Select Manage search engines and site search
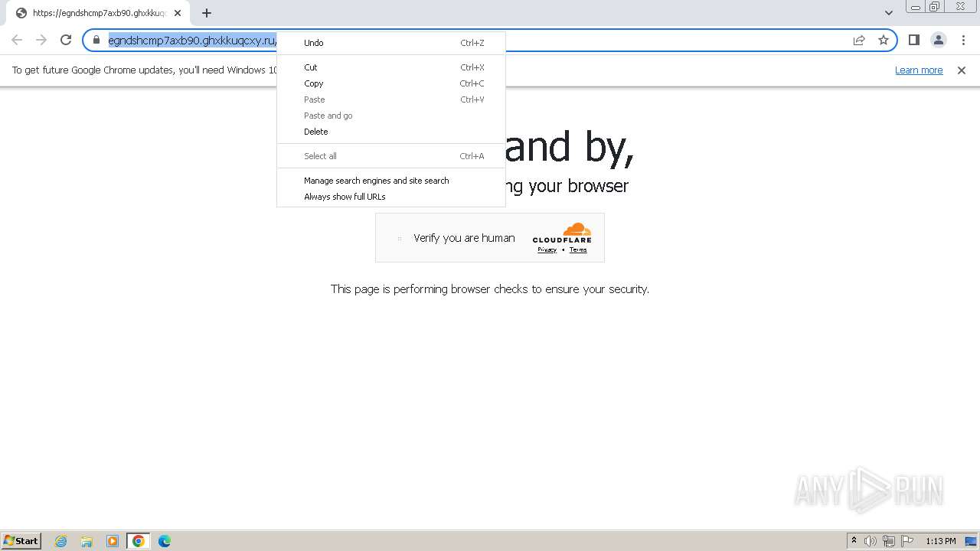Screen dimensions: 980x551 391,181
